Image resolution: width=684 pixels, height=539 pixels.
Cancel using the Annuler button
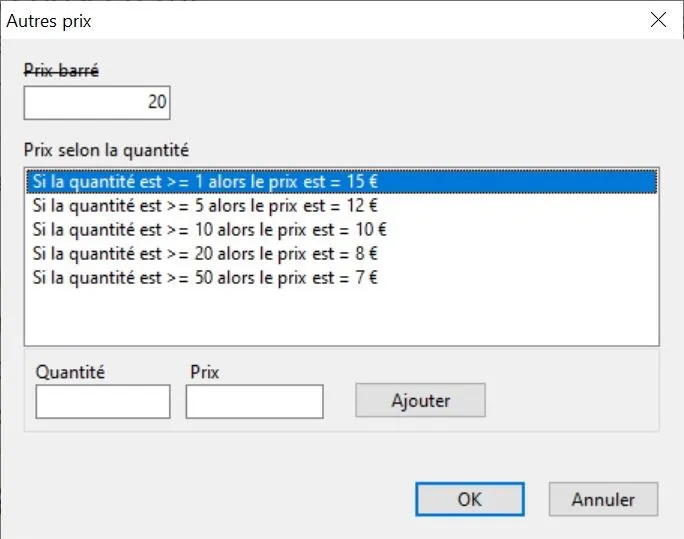coord(603,499)
